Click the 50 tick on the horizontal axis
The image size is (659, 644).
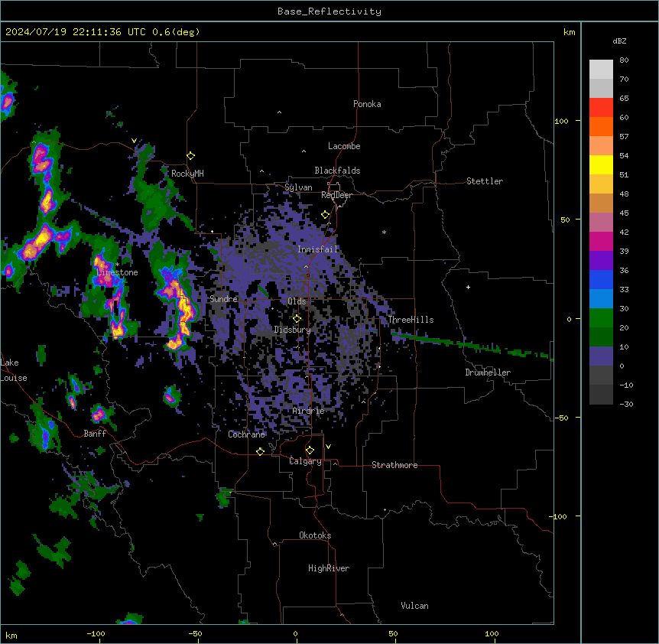393,633
